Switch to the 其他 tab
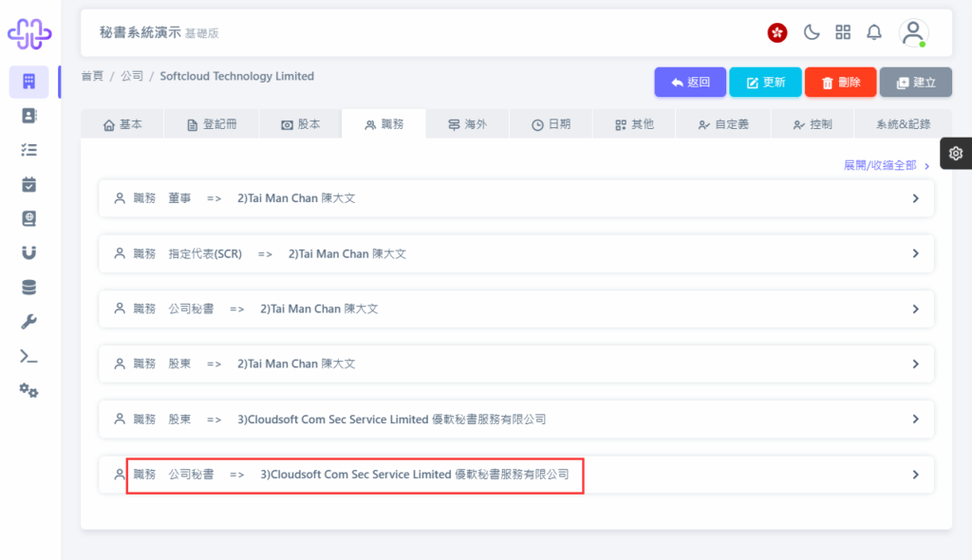The height and width of the screenshot is (560, 972). (634, 124)
